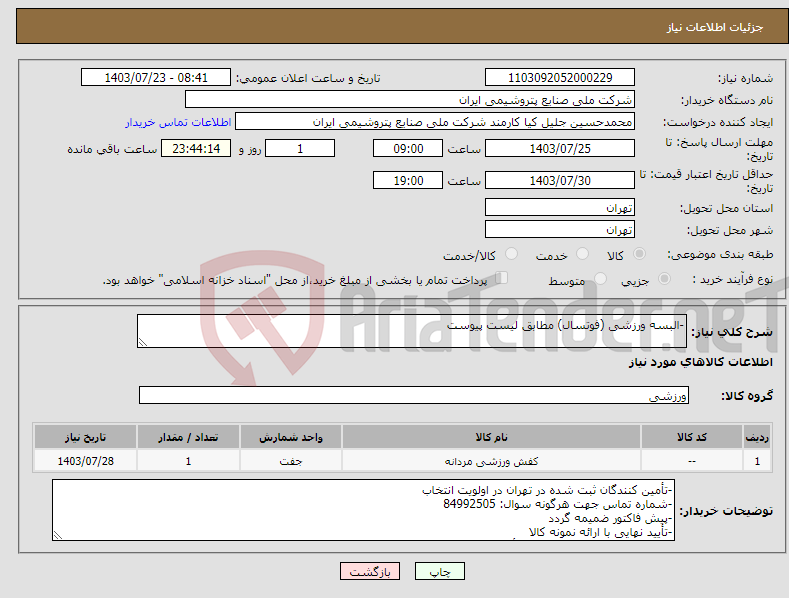Click the شرح کلی نیاز text area
789x598 pixels.
(412, 331)
